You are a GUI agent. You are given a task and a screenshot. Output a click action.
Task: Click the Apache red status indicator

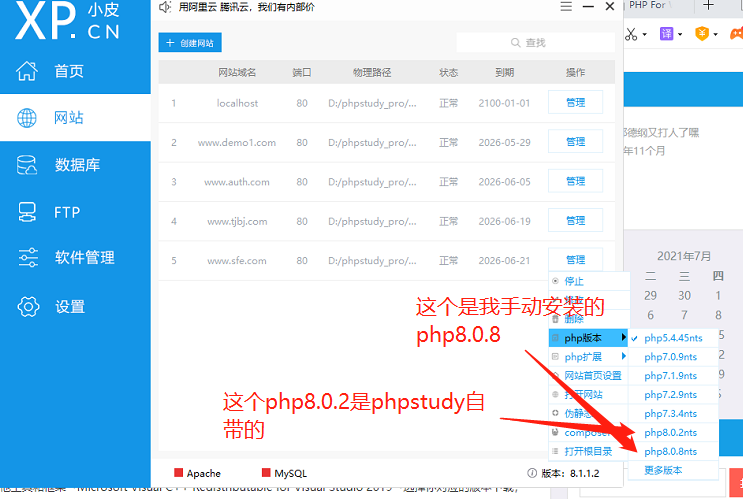point(179,472)
